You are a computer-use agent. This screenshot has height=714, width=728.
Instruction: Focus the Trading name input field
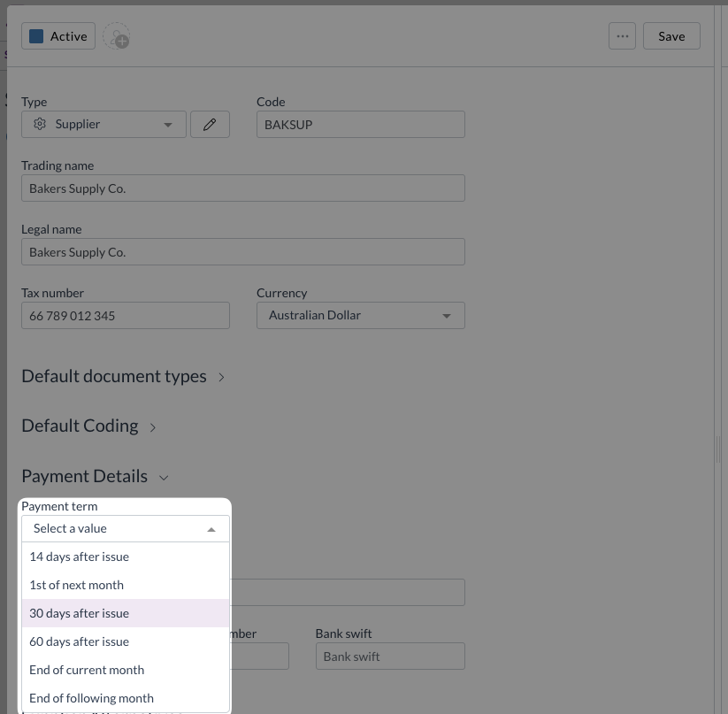(242, 188)
